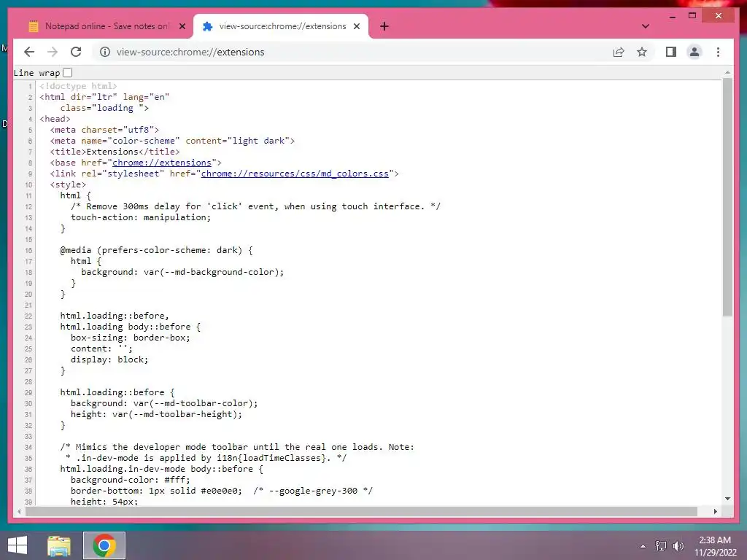This screenshot has width=747, height=560.
Task: Close the view-source extensions tab
Action: 356,26
